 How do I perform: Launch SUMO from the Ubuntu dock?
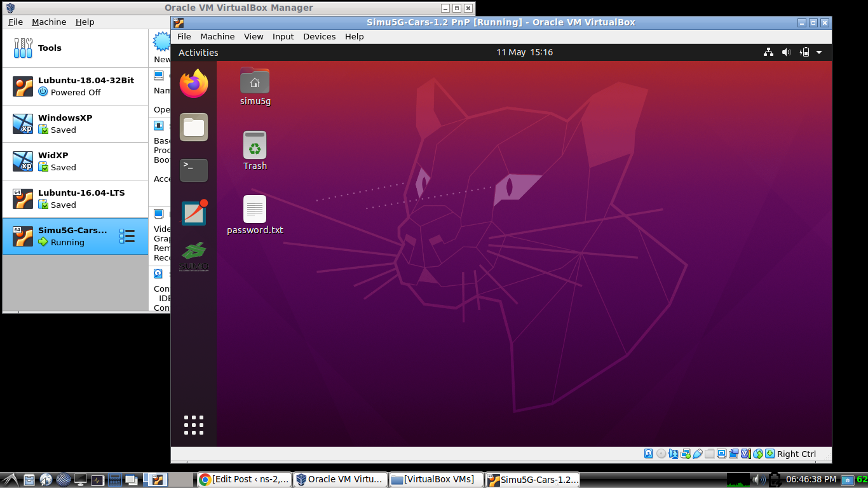[x=194, y=257]
